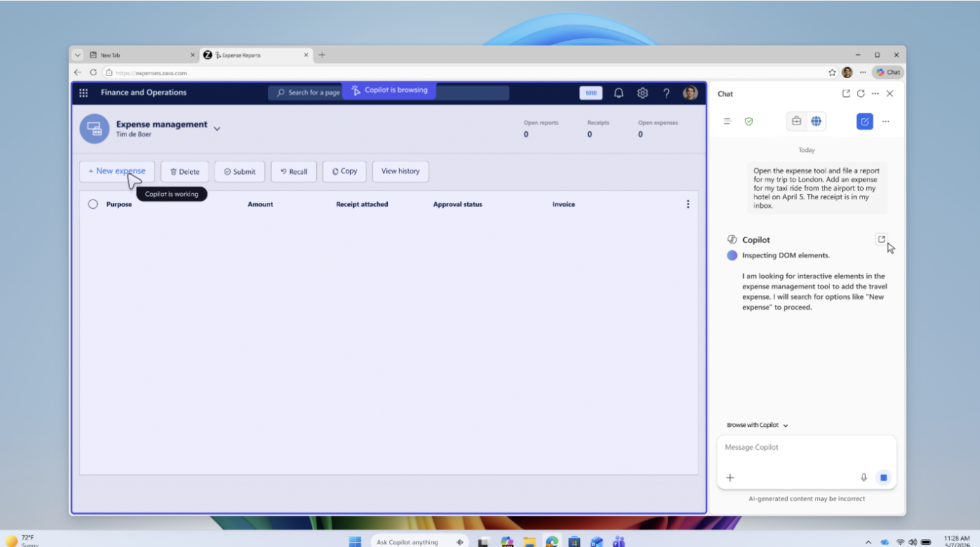Click the Message Copilot input box
Image resolution: width=980 pixels, height=547 pixels.
(807, 447)
